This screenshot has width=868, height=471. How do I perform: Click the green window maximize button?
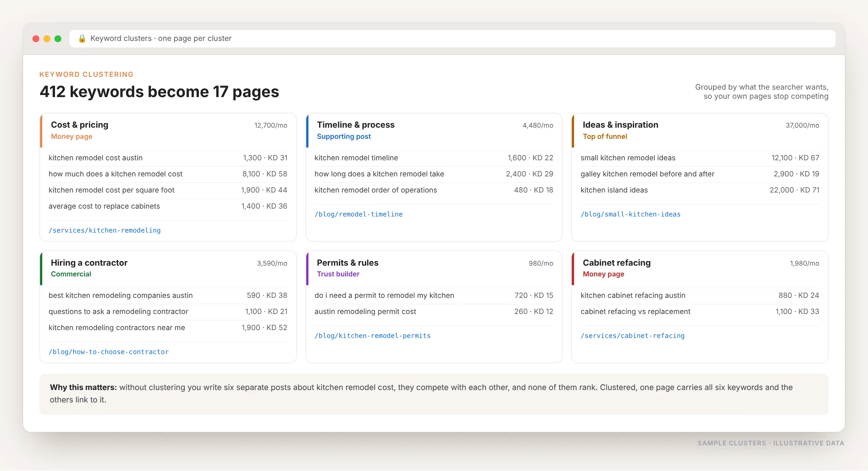(x=58, y=38)
